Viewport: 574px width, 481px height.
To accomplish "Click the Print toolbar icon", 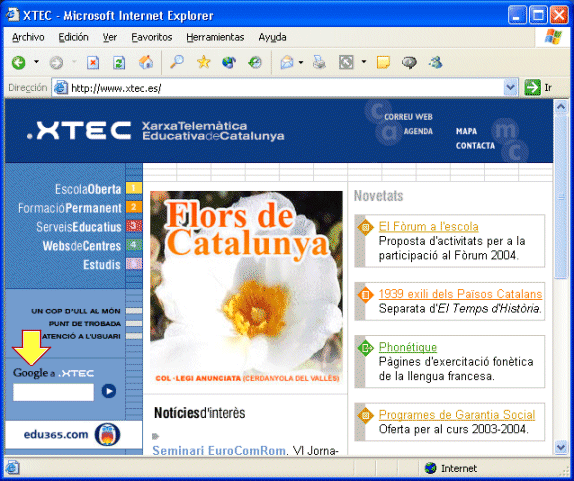I will click(319, 63).
